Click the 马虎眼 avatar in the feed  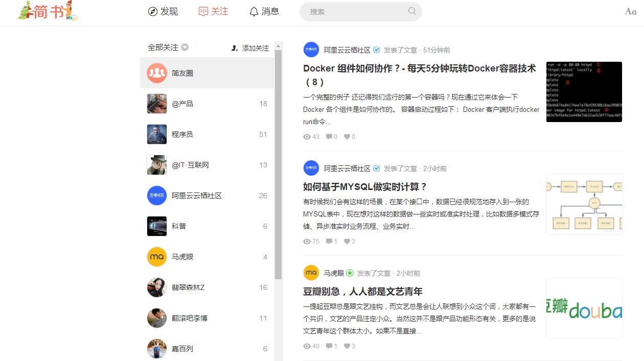(x=311, y=273)
